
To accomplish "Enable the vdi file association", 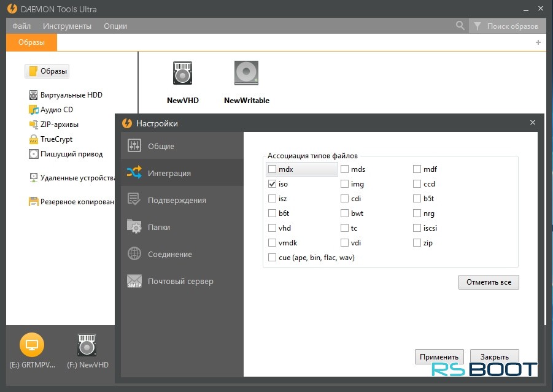I will [344, 242].
